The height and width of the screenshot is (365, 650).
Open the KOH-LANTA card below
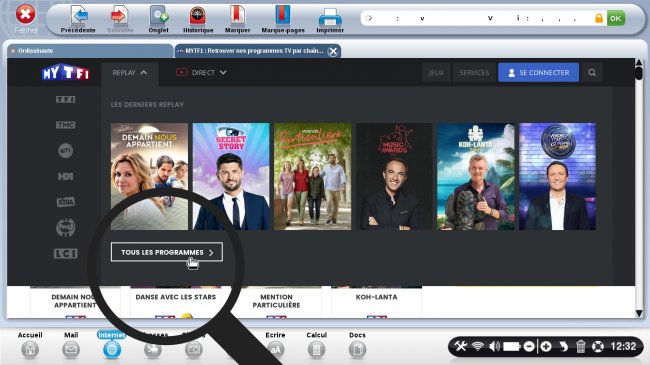[x=376, y=302]
